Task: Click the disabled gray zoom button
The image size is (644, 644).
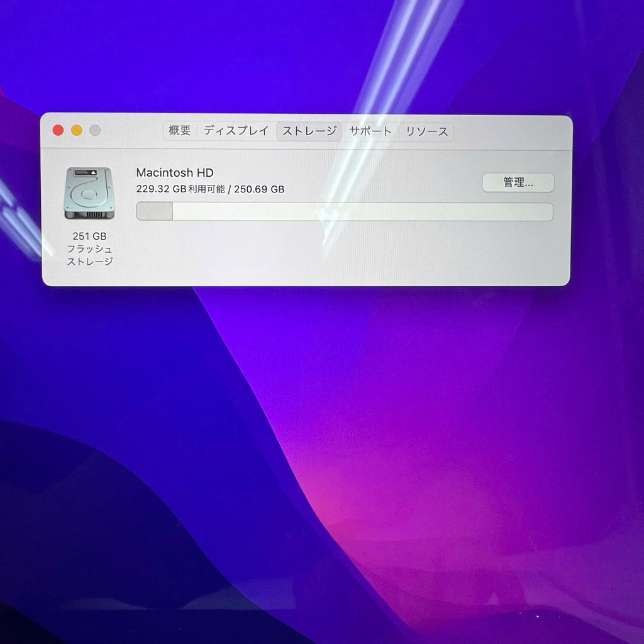Action: click(x=95, y=130)
